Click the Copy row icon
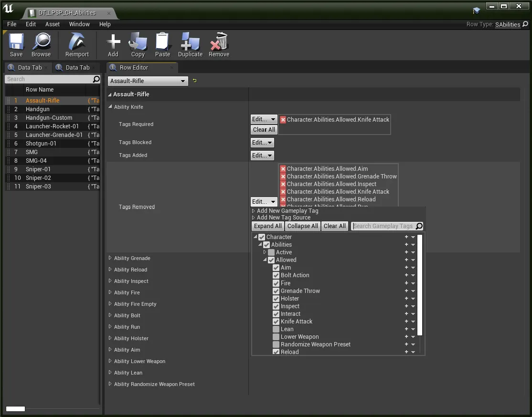 138,42
